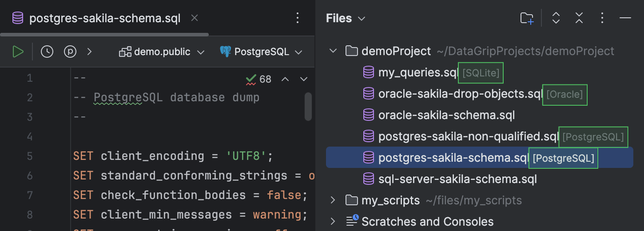Expand all items in Files tree

(556, 18)
